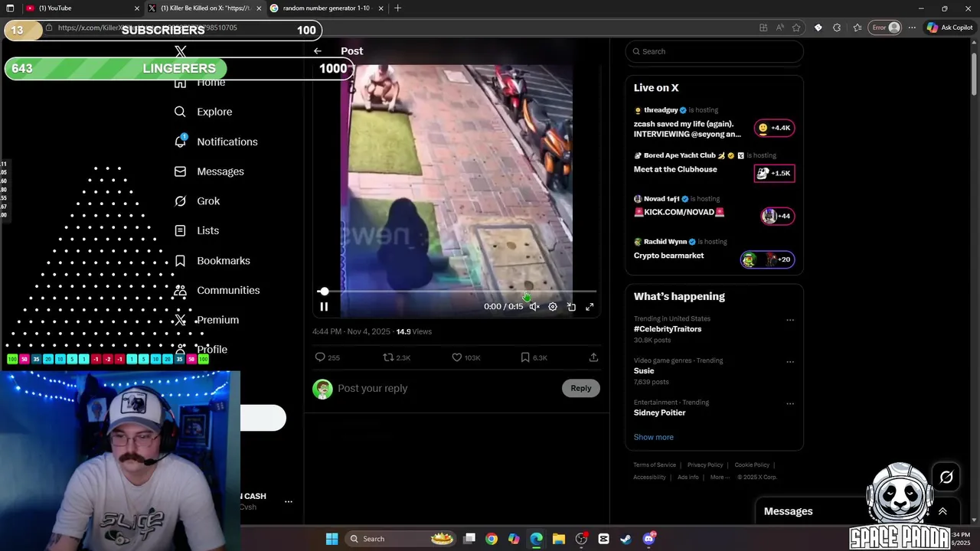Open Chrome from Windows taskbar
Screen dimensions: 980x551
coord(492,539)
